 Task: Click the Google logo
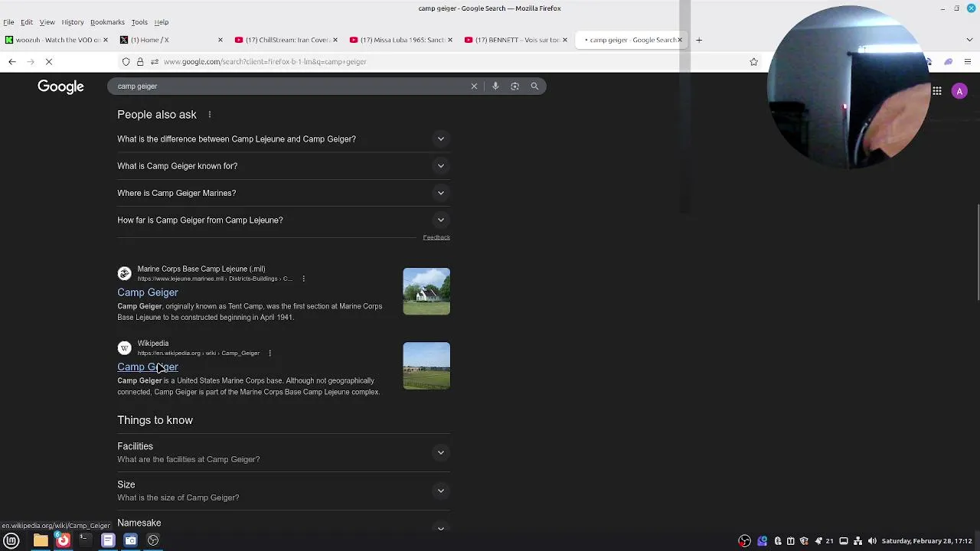click(60, 86)
